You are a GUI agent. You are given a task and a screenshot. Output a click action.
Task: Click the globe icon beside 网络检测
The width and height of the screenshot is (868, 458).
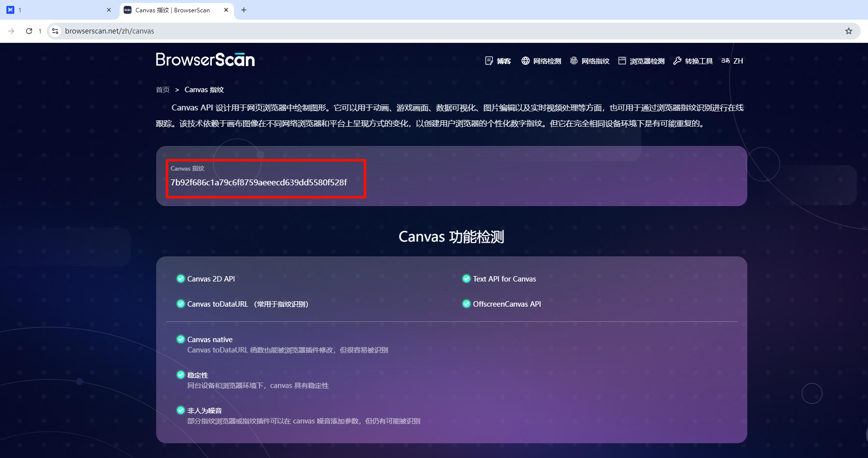526,61
